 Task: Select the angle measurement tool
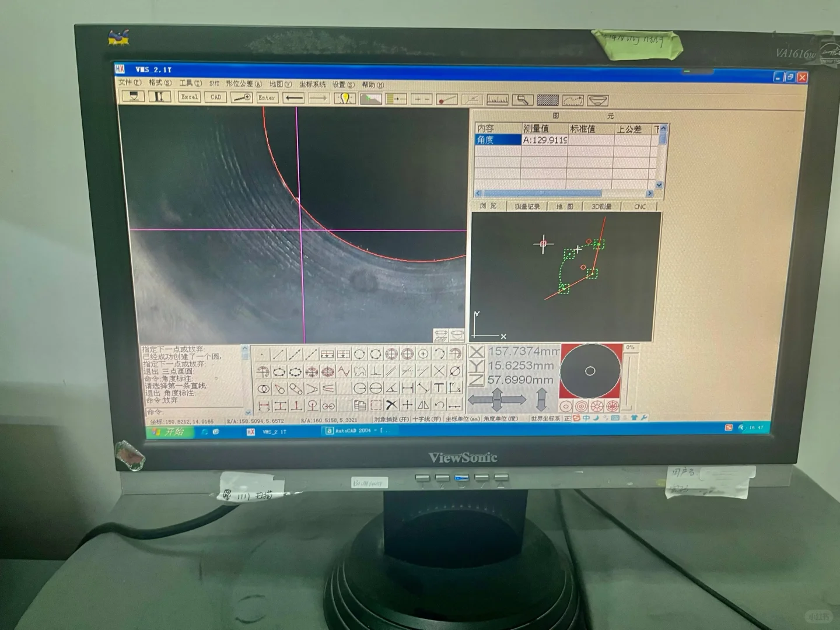coord(391,388)
